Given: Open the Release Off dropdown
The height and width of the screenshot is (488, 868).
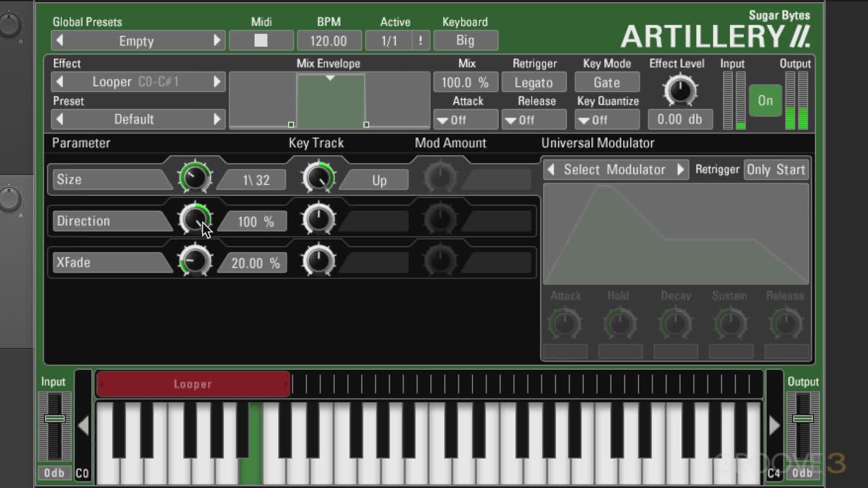Looking at the screenshot, I should 534,120.
